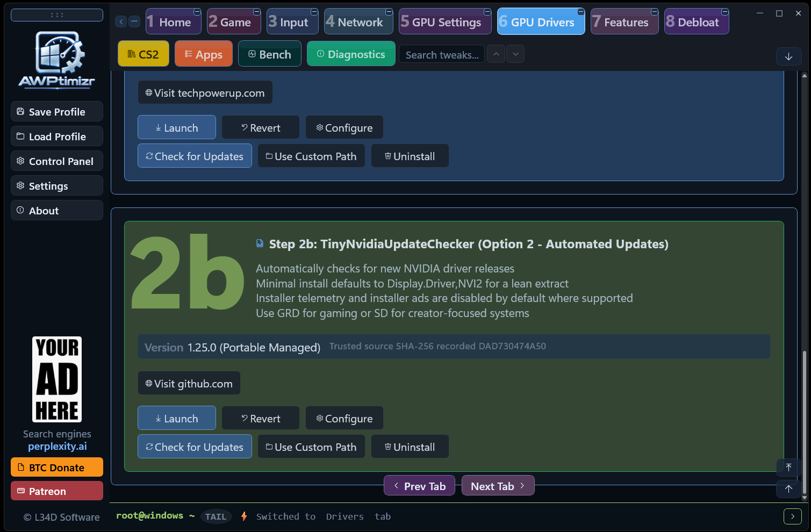This screenshot has height=532, width=811.
Task: Click the minus button beside the left chevron
Action: coord(135,21)
